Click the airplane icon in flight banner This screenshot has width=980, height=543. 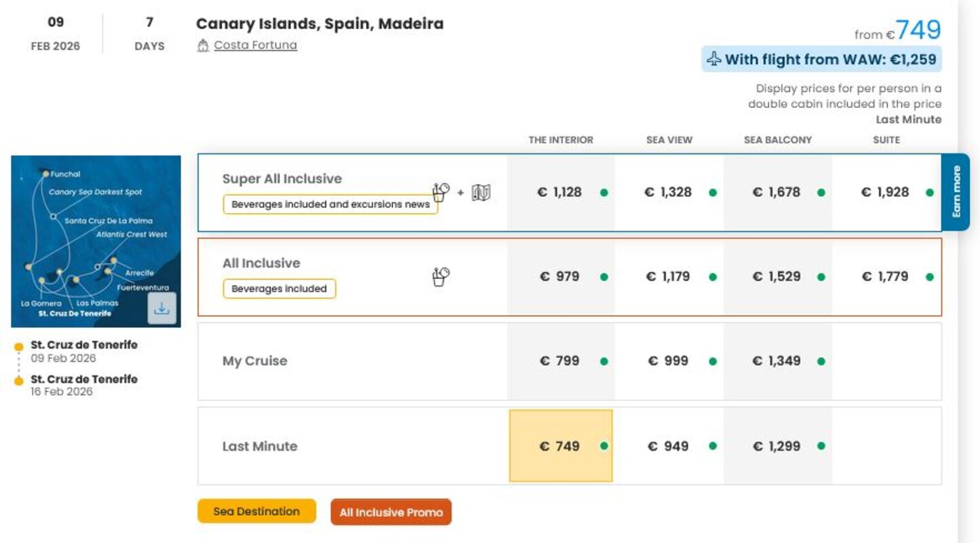pyautogui.click(x=713, y=59)
